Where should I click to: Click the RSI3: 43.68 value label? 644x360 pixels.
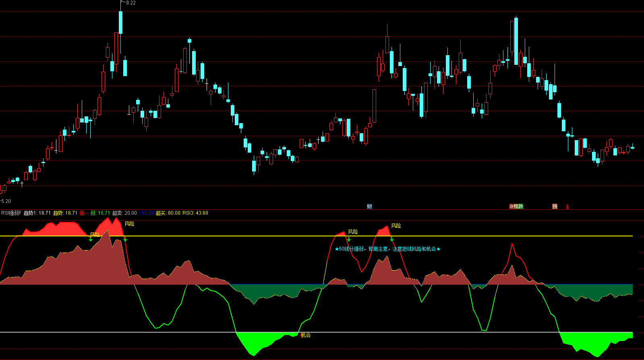click(x=195, y=213)
